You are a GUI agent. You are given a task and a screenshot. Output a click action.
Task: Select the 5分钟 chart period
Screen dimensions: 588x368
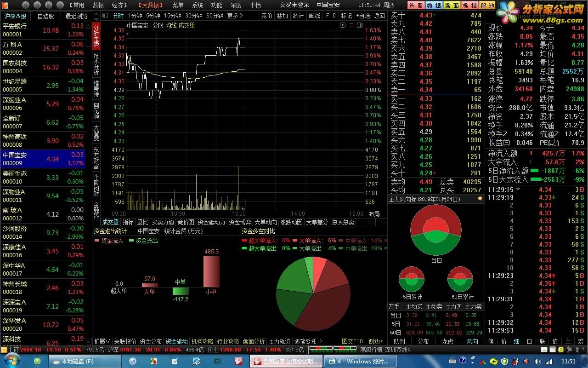tap(153, 16)
